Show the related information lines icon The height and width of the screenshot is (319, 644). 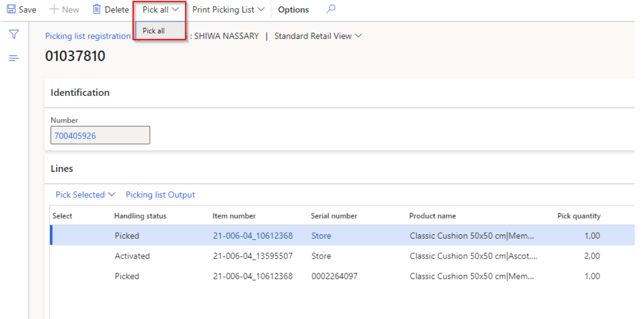(x=15, y=58)
